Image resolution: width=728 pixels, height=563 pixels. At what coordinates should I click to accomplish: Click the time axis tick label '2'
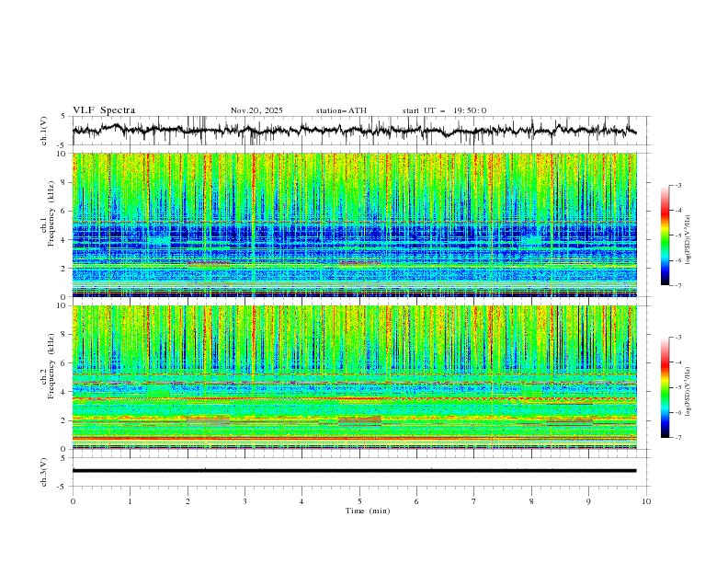pos(188,501)
